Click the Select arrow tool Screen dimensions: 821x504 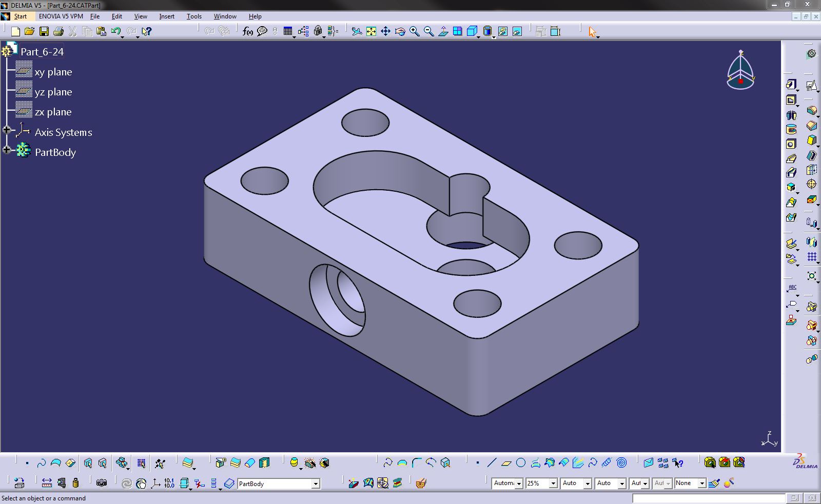(593, 32)
